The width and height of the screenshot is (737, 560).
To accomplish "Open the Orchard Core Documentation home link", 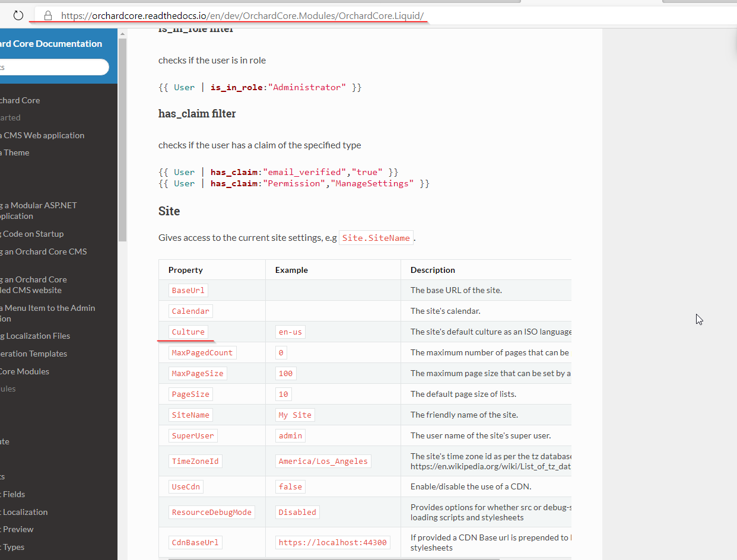I will [x=50, y=43].
